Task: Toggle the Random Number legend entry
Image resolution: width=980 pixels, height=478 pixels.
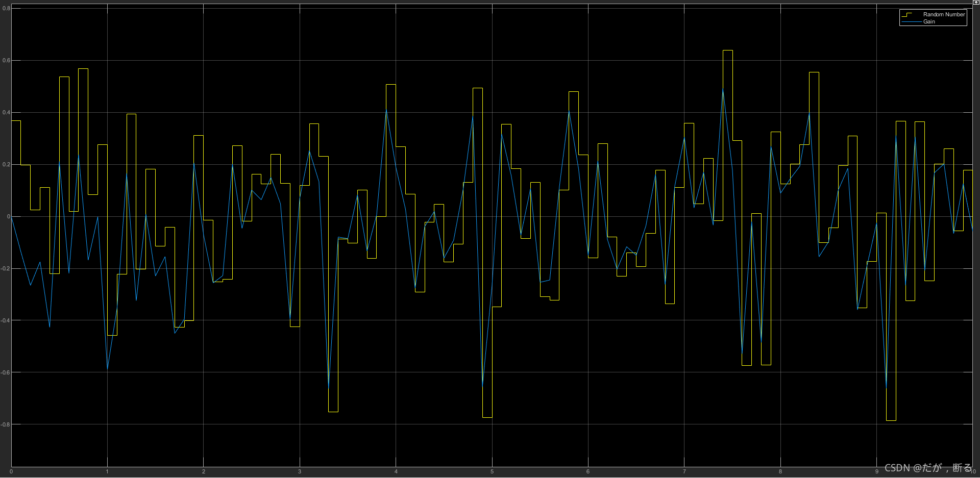Action: (944, 14)
